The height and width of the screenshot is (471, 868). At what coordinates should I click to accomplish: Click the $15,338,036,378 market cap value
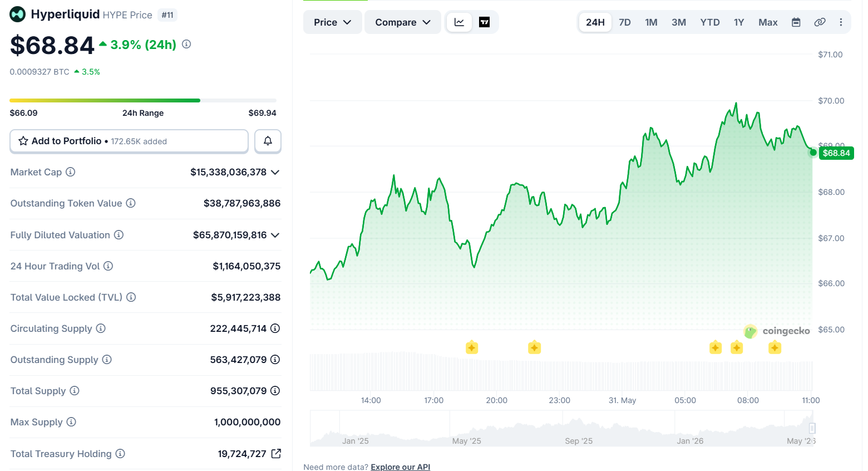(228, 172)
